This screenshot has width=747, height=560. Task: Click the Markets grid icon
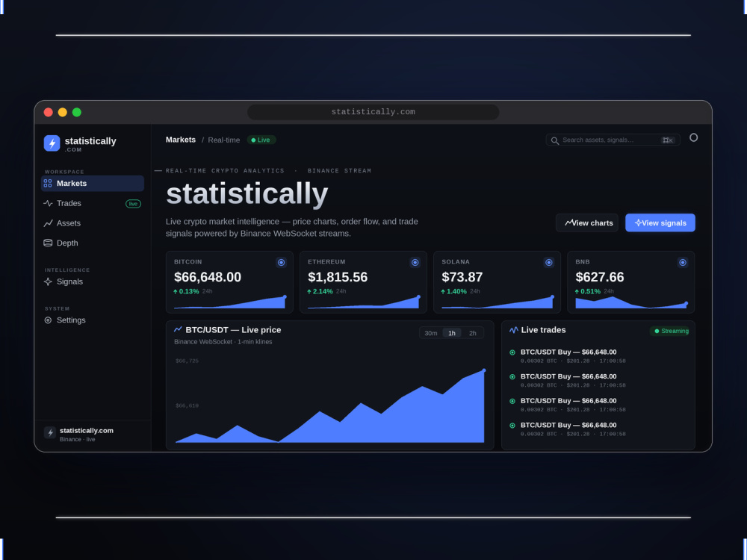(x=48, y=184)
